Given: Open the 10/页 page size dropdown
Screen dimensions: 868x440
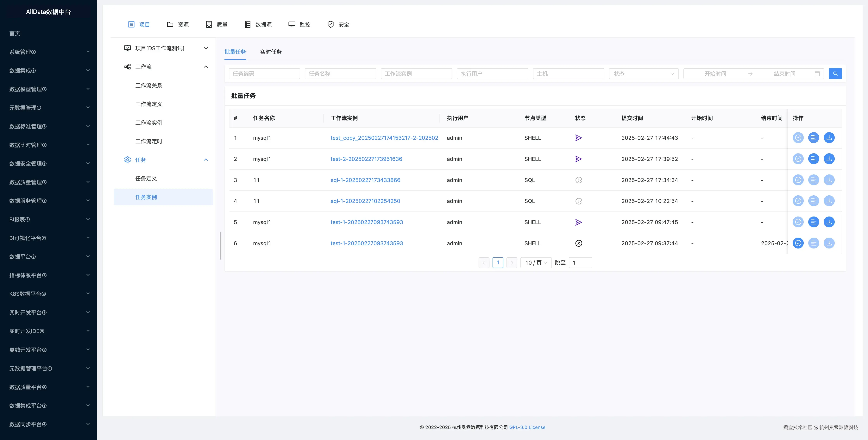Looking at the screenshot, I should (535, 262).
